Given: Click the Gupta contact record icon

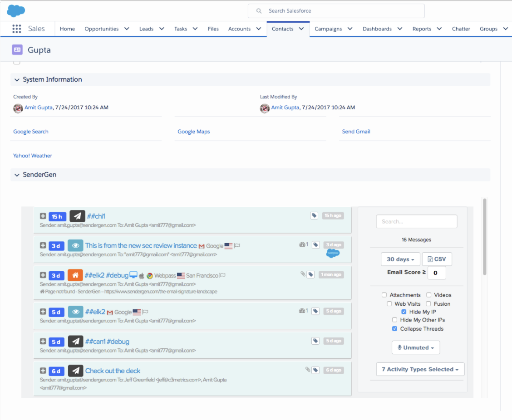Looking at the screenshot, I should (x=17, y=49).
